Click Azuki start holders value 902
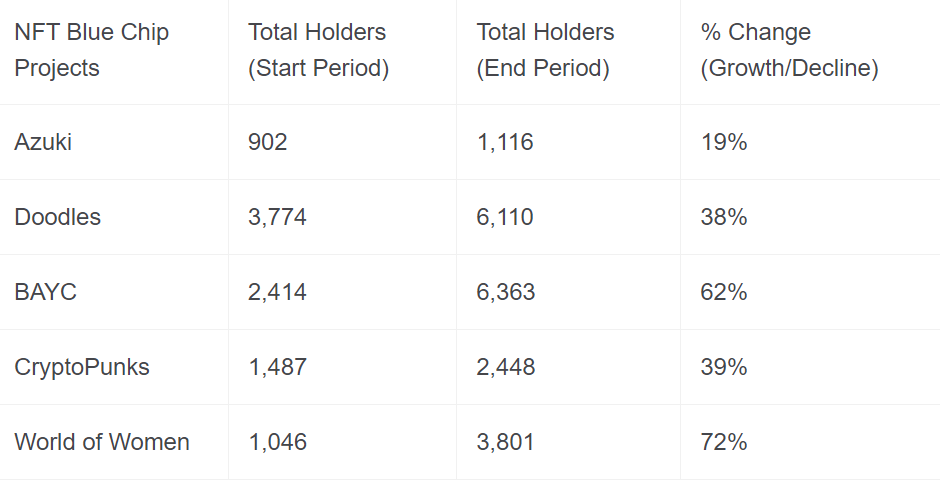 pos(267,142)
